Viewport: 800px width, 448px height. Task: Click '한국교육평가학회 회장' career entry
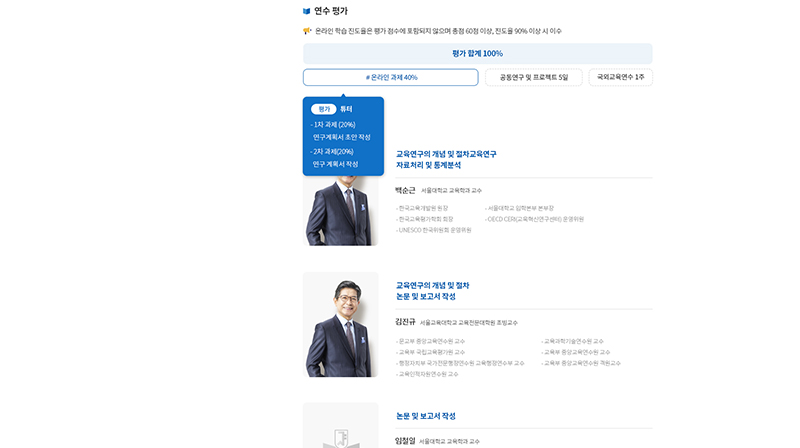tap(424, 219)
